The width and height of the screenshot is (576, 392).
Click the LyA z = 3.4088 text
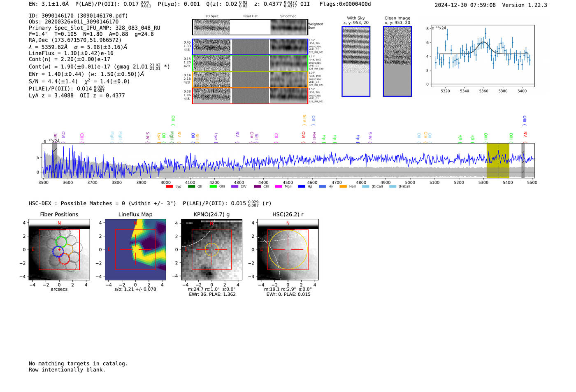pos(51,95)
